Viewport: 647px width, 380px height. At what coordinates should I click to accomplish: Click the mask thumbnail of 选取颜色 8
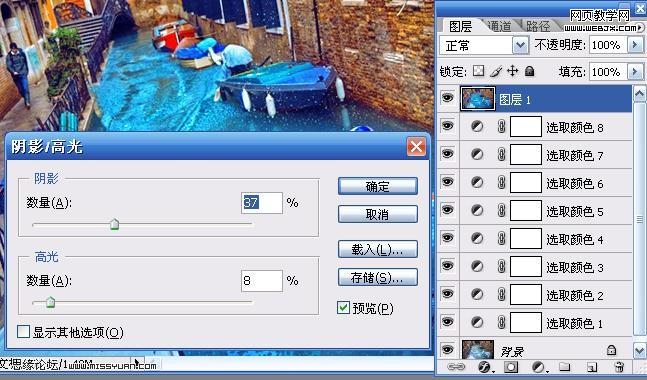526,126
